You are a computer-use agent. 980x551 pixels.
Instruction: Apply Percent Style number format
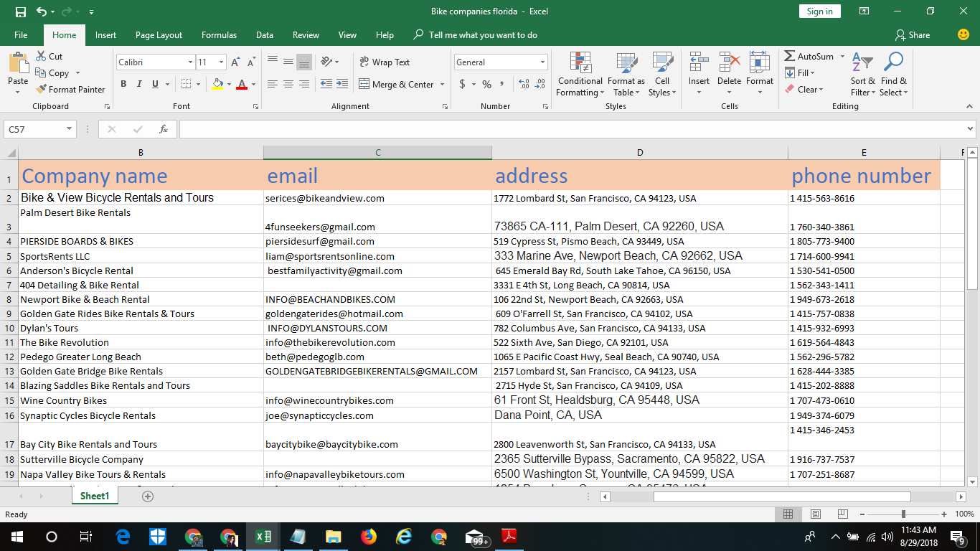[486, 85]
